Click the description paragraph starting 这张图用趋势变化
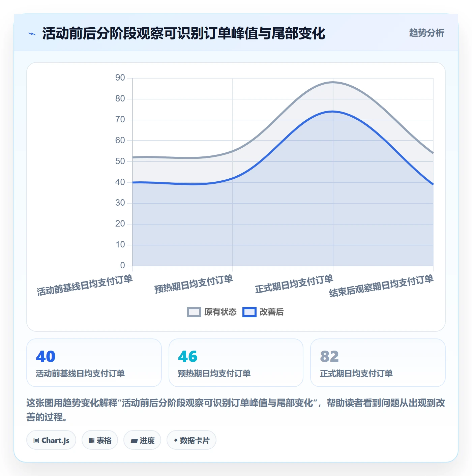Screen dimensions: 472x476 click(236, 410)
